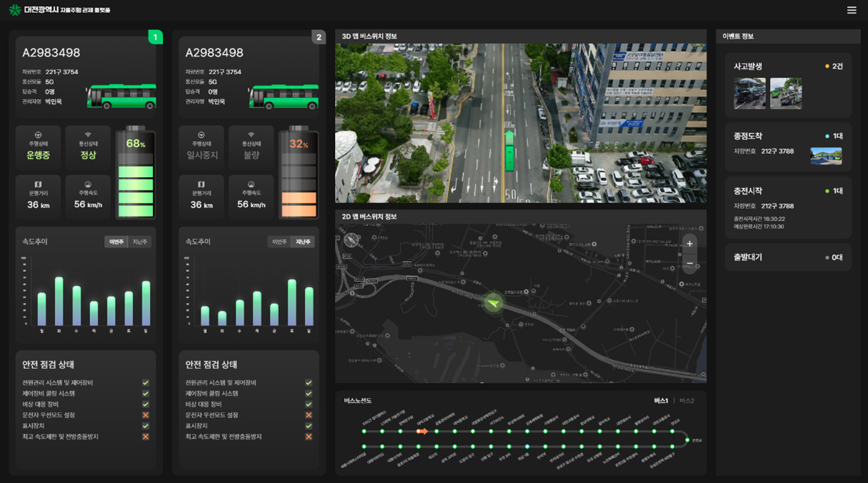
Task: Open first accident photo thumbnail
Action: click(x=749, y=94)
